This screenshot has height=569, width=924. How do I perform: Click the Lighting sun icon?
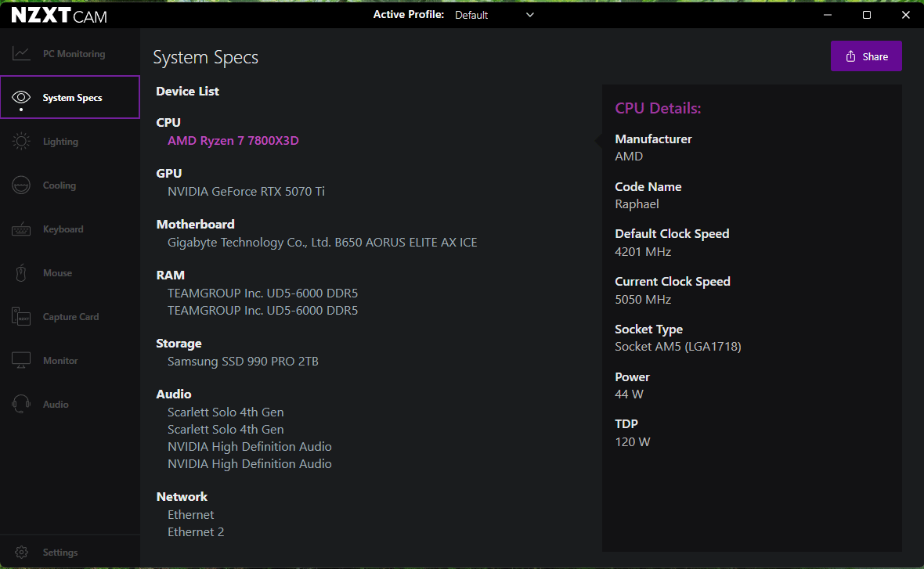[x=21, y=142]
